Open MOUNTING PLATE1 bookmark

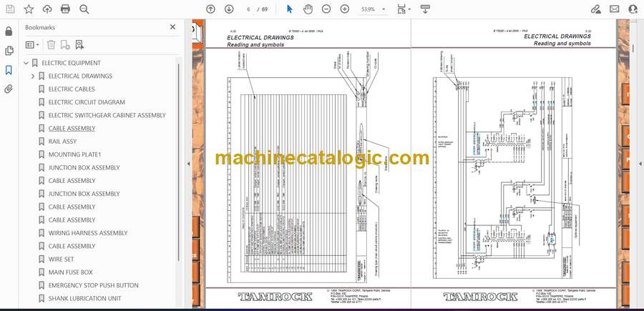pyautogui.click(x=74, y=154)
